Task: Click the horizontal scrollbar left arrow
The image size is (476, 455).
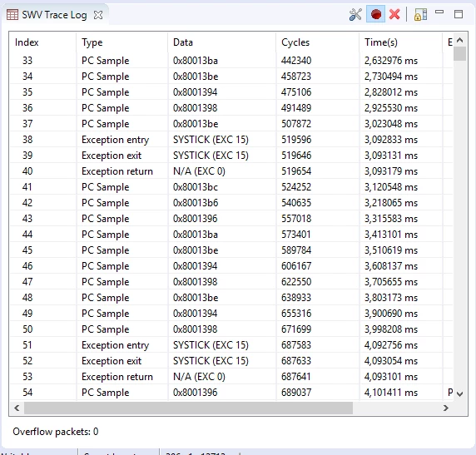Action: [x=17, y=408]
